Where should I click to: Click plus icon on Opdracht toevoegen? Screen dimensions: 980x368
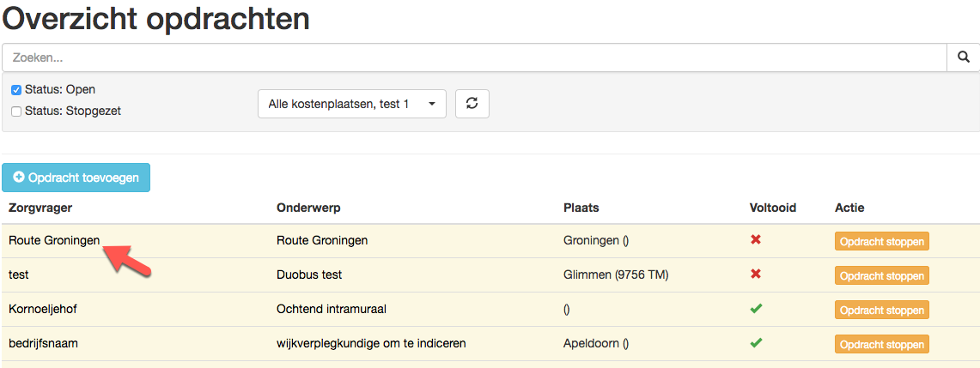(x=19, y=178)
